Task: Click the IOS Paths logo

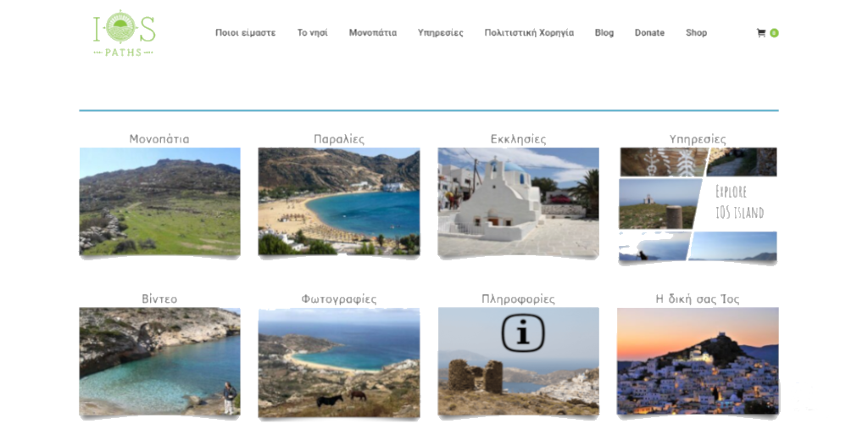Action: tap(124, 33)
